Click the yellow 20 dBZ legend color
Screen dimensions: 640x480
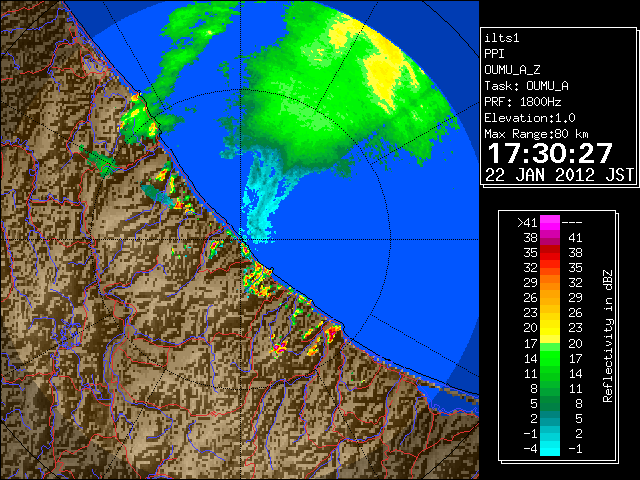pyautogui.click(x=550, y=328)
